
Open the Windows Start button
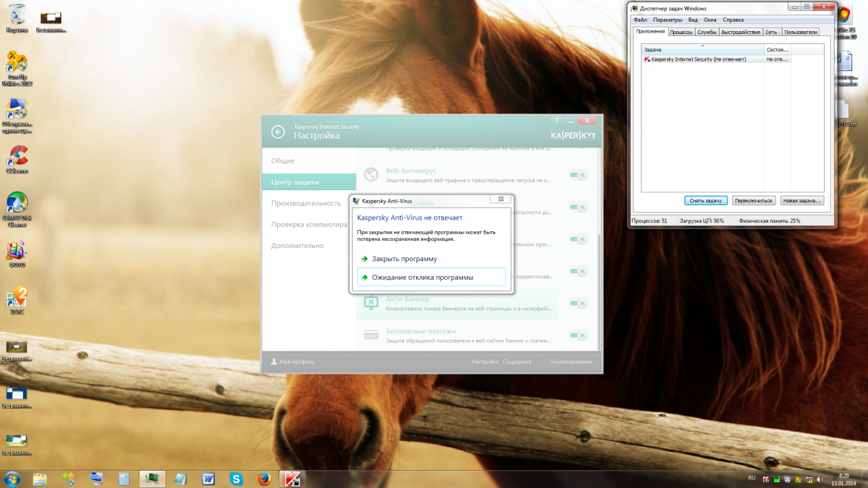pyautogui.click(x=12, y=479)
